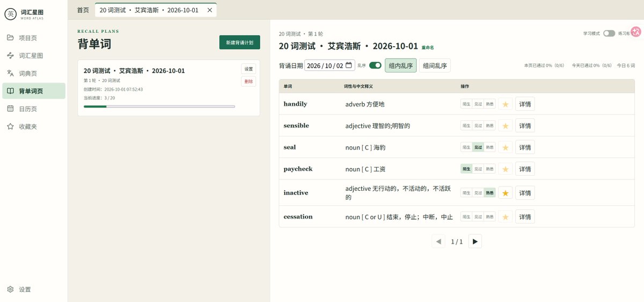Click the 背诵日期 date input
This screenshot has width=644, height=302.
pos(330,66)
